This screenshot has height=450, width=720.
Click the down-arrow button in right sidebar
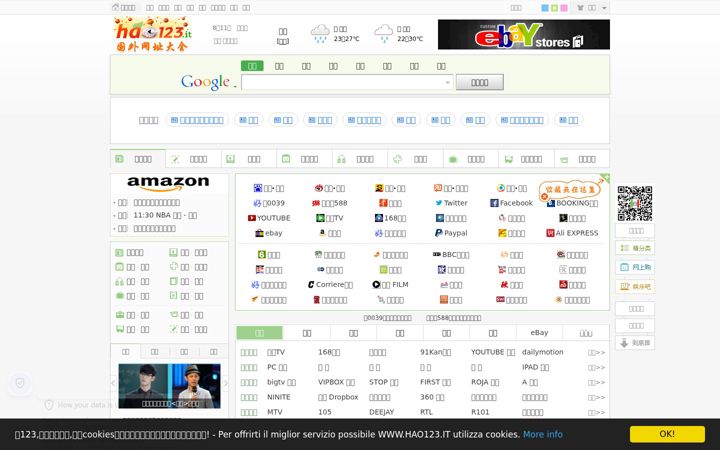635,343
